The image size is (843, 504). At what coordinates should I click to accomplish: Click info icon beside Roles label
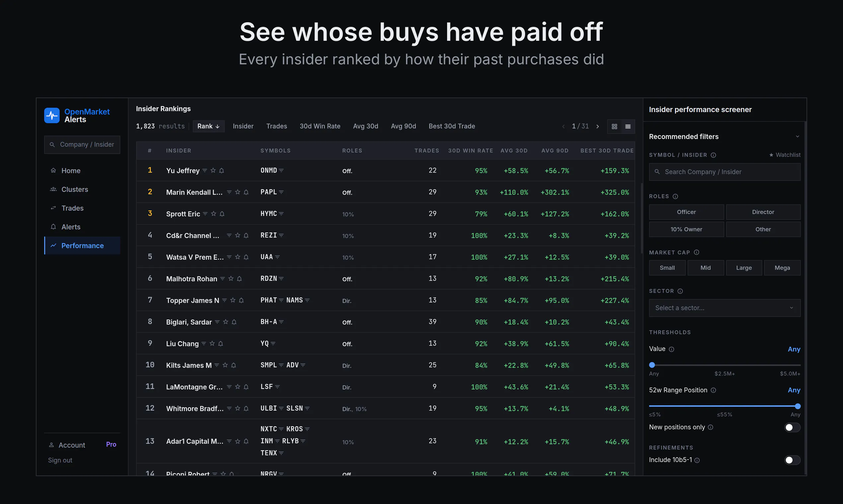click(675, 196)
